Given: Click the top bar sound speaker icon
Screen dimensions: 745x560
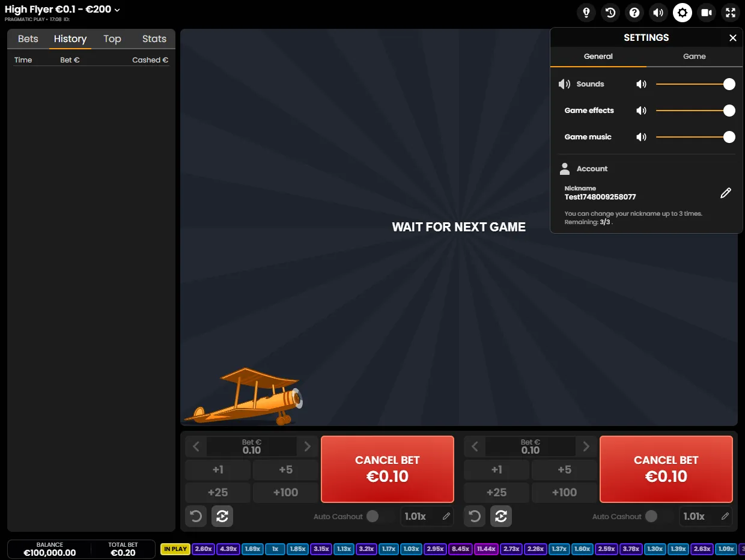Looking at the screenshot, I should 658,12.
